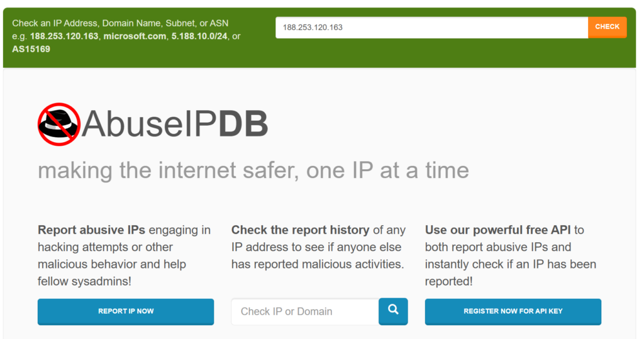Select the bold example IP in green banner
This screenshot has width=644, height=339.
pos(64,36)
